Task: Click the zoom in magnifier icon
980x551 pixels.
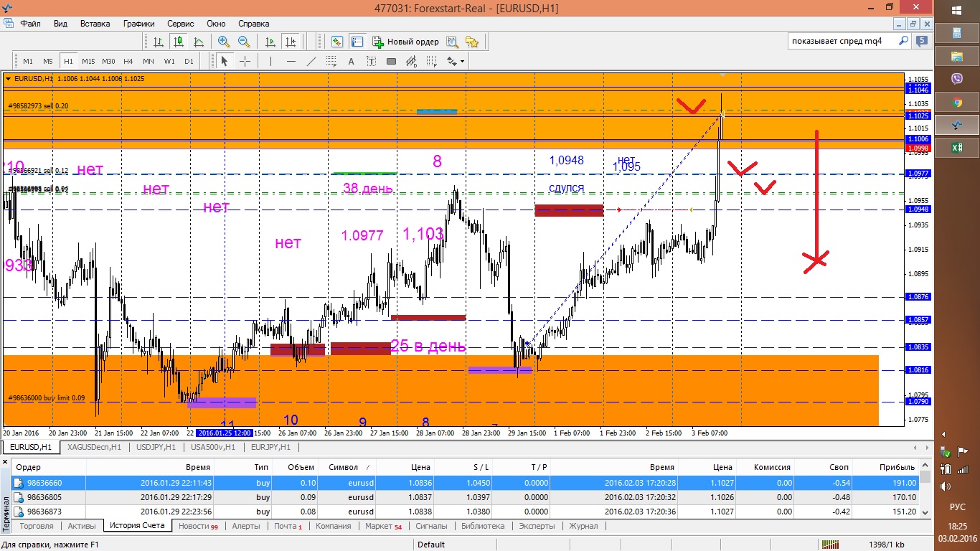Action: pos(224,42)
